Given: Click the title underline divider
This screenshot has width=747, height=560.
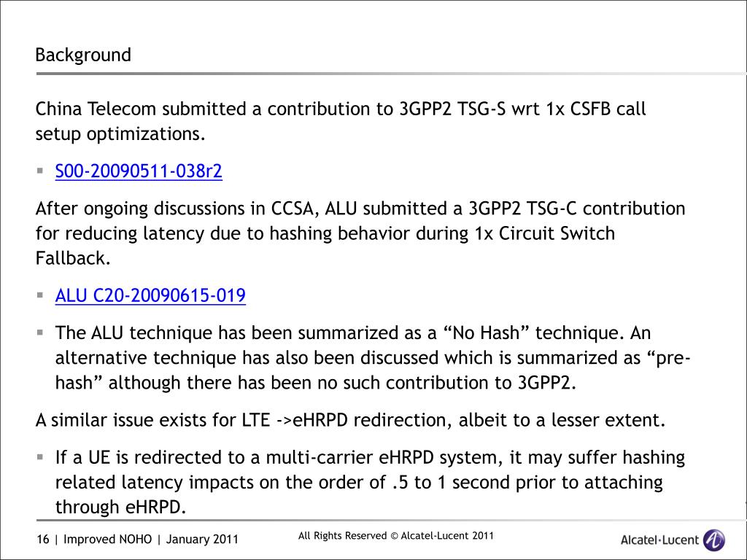Looking at the screenshot, I should pyautogui.click(x=391, y=74).
